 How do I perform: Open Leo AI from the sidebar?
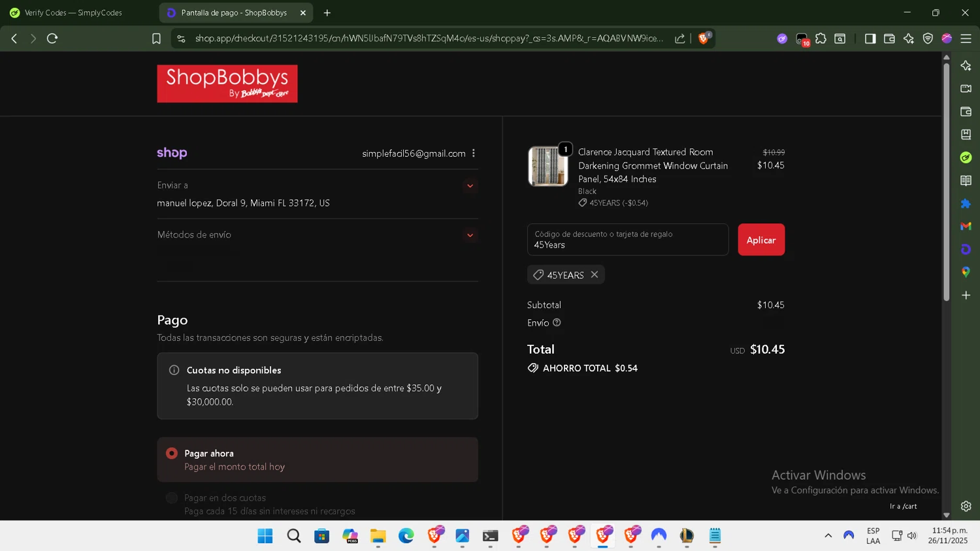[966, 65]
